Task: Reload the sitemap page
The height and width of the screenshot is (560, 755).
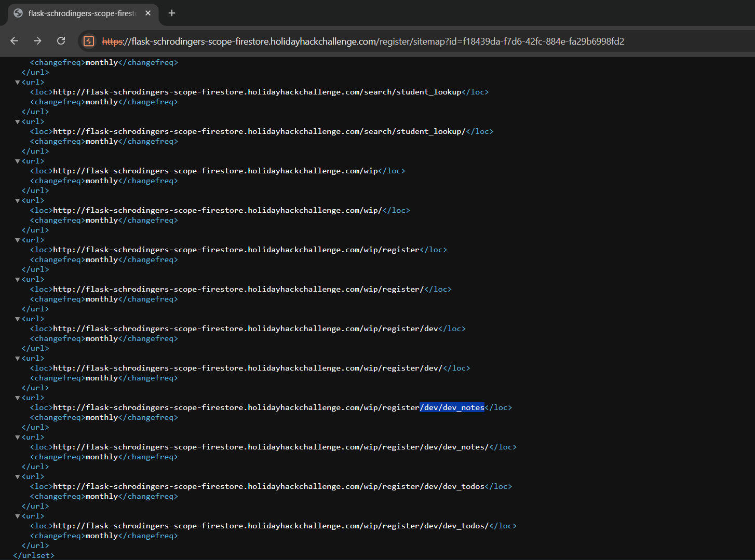Action: click(x=61, y=41)
